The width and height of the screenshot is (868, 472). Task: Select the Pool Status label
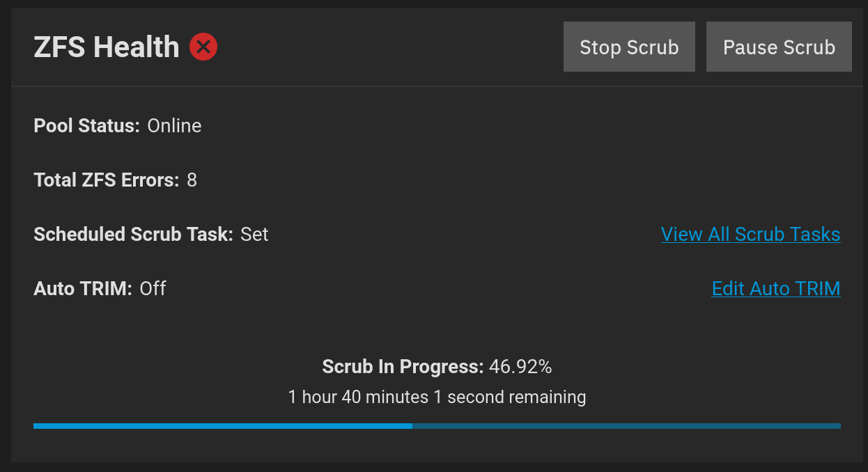pos(87,126)
